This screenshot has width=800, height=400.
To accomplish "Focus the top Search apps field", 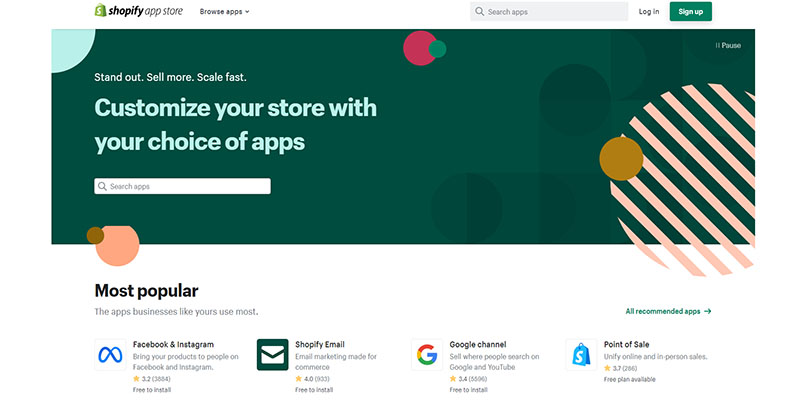I will coord(549,11).
